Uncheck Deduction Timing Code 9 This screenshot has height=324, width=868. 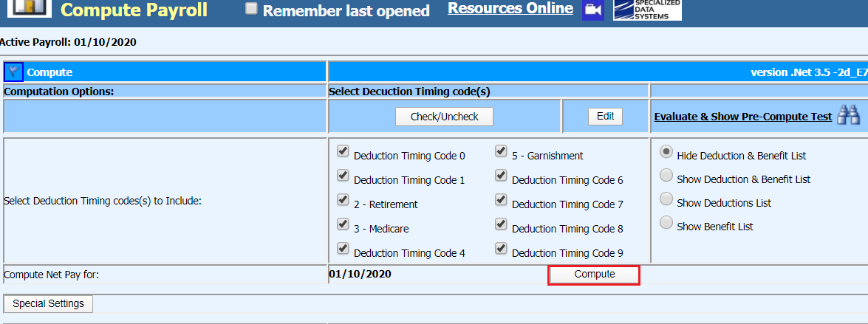[x=501, y=249]
